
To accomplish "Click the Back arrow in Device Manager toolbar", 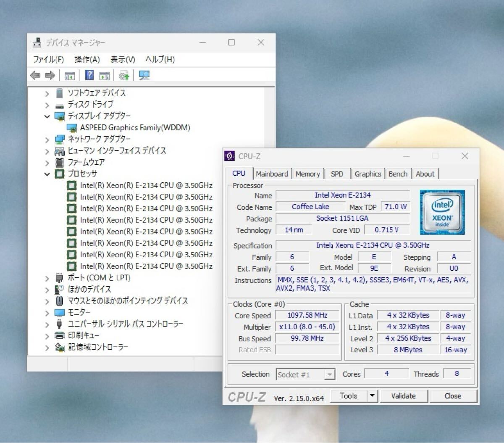I will point(35,76).
